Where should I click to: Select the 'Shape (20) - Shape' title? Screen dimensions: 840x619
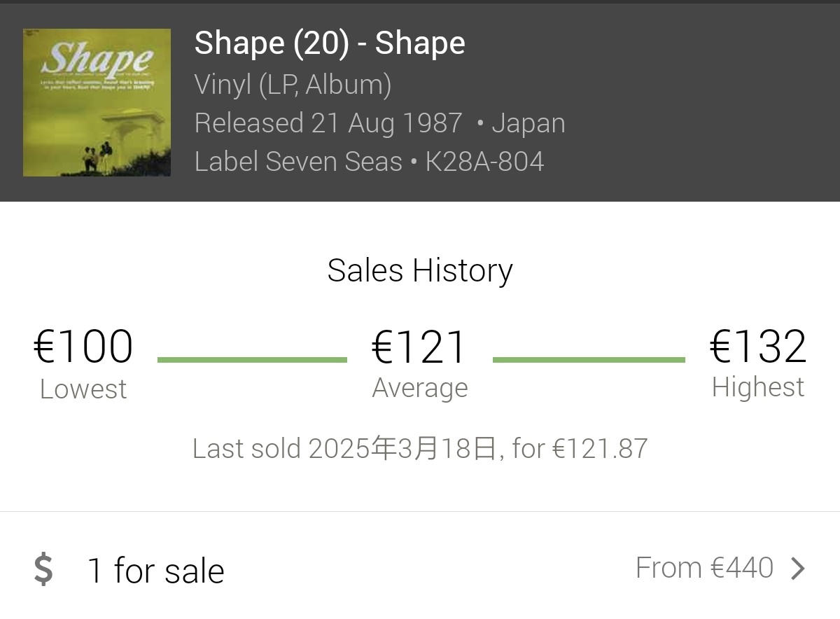pyautogui.click(x=329, y=43)
